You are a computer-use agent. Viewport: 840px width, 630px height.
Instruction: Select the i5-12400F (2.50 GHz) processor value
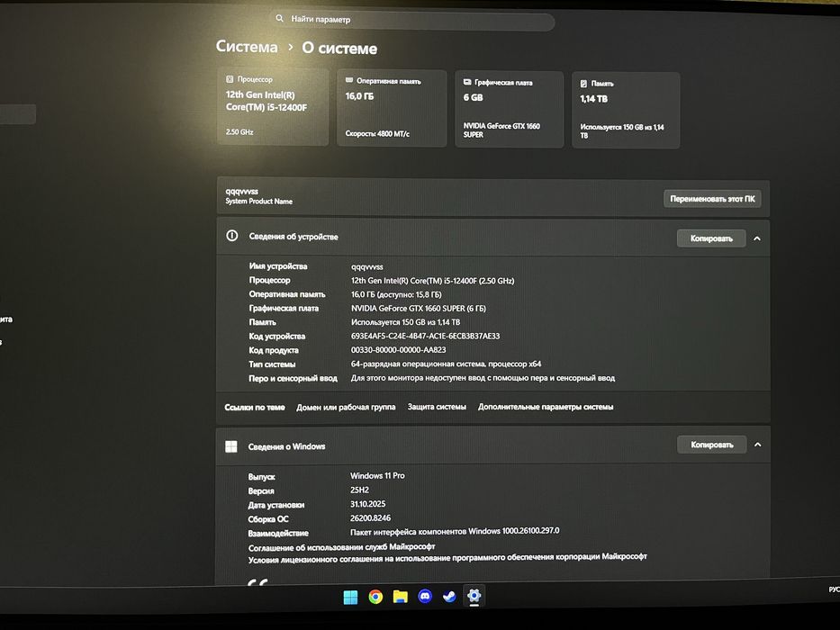coord(433,281)
